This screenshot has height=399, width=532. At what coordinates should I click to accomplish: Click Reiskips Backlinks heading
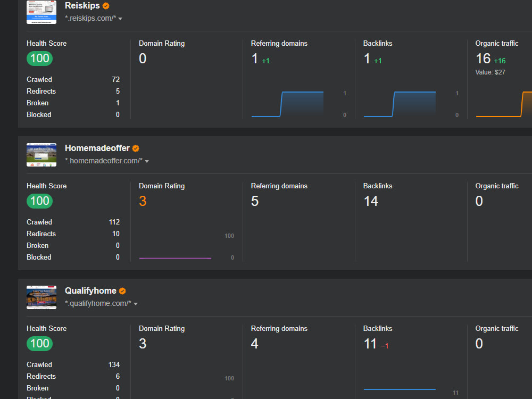[378, 44]
